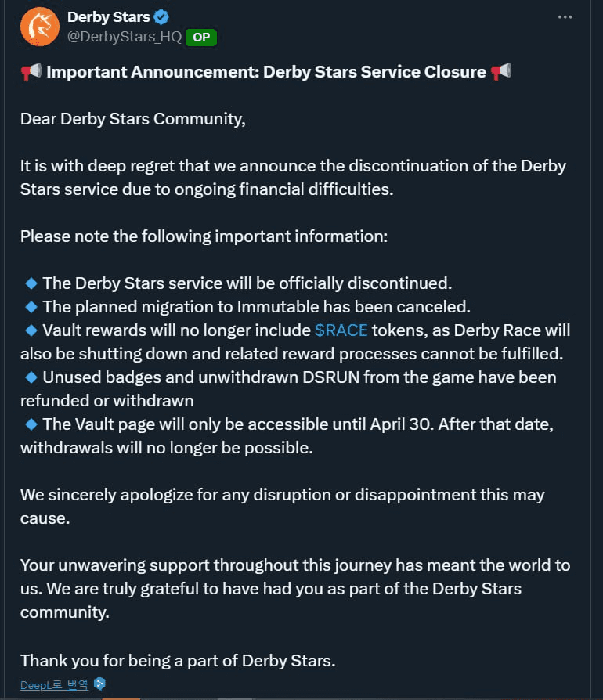Click the diamond bullet beside 'Unused badges'
Viewport: 603px width, 700px height.
tap(31, 377)
